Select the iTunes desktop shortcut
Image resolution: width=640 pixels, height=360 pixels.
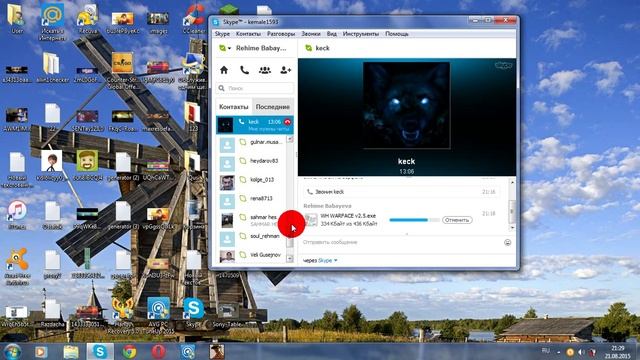17,214
